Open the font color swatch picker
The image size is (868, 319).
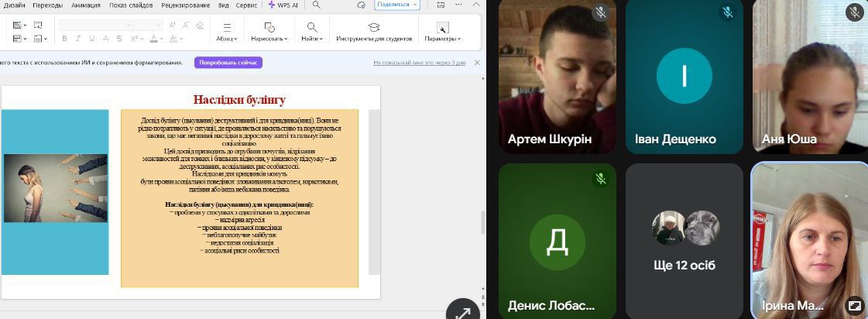[x=155, y=39]
